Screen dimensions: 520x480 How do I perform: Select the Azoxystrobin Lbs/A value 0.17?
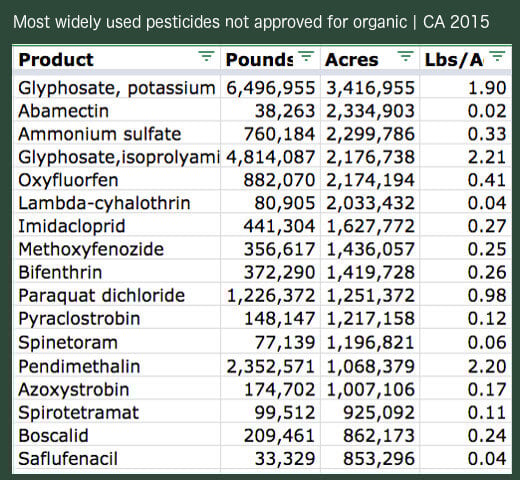tap(487, 389)
